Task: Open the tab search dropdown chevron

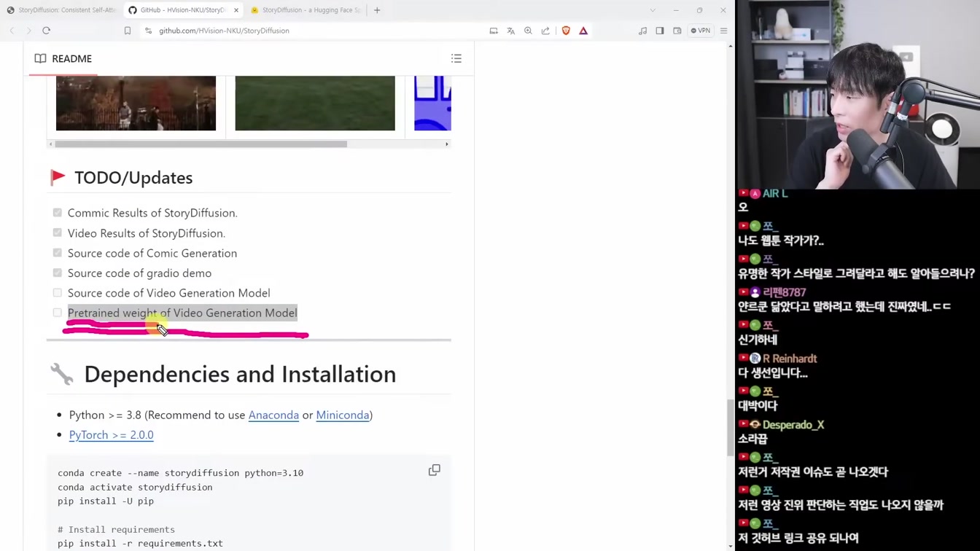Action: click(653, 10)
